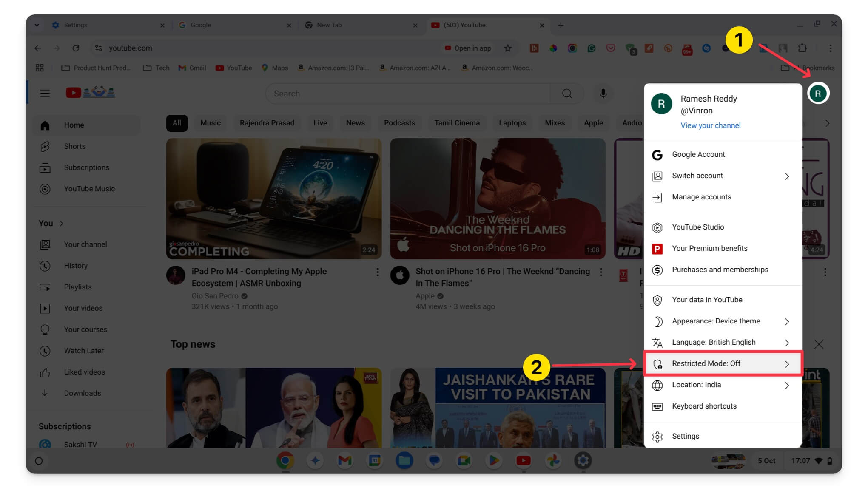The image size is (868, 488).
Task: Close the Top news section
Action: click(x=819, y=344)
